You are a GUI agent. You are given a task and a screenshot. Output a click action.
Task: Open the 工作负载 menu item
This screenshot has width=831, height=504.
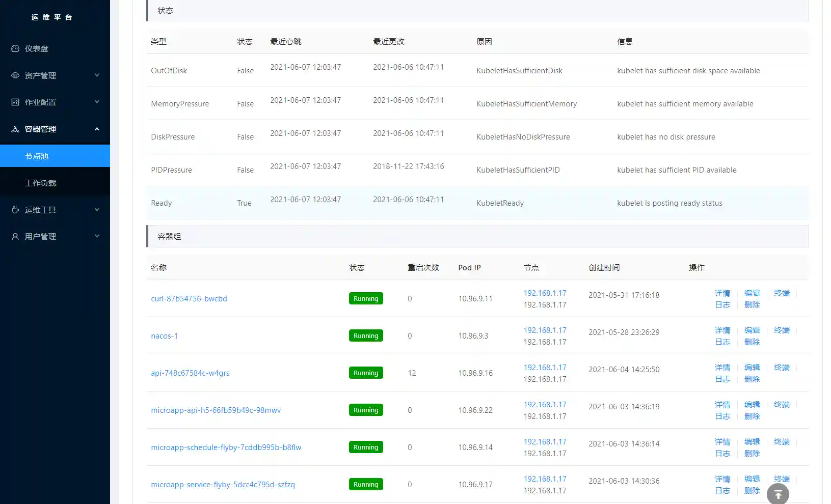(41, 183)
